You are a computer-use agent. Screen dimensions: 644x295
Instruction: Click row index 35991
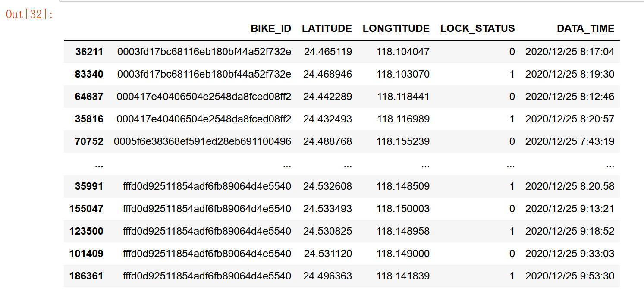pyautogui.click(x=89, y=186)
